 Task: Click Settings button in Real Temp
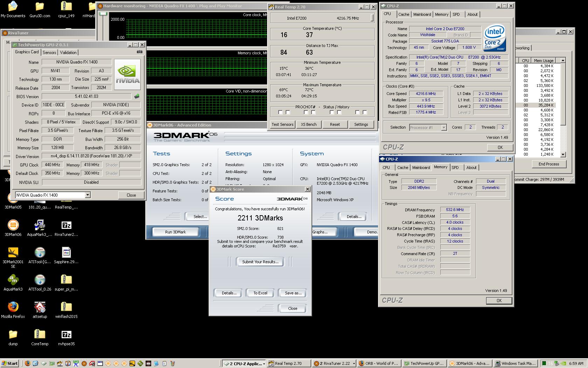pos(361,124)
